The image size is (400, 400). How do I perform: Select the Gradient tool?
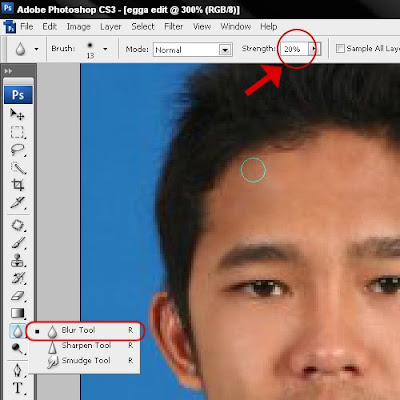[18, 313]
